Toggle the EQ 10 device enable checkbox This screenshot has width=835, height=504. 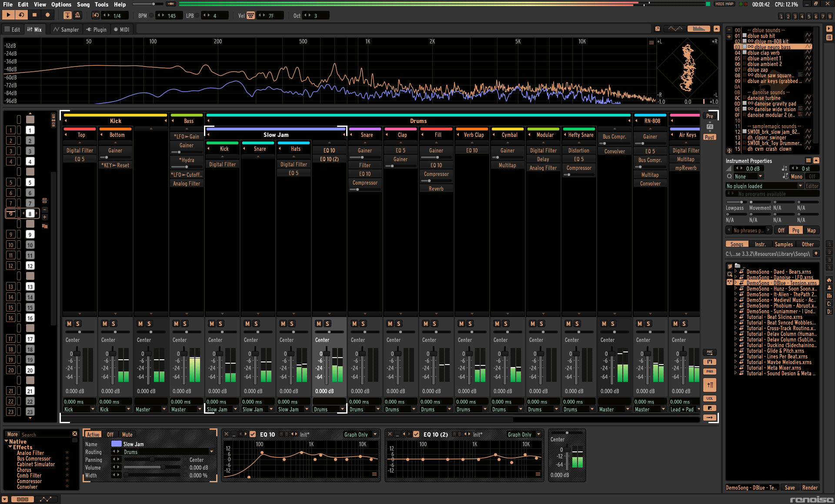coord(253,434)
